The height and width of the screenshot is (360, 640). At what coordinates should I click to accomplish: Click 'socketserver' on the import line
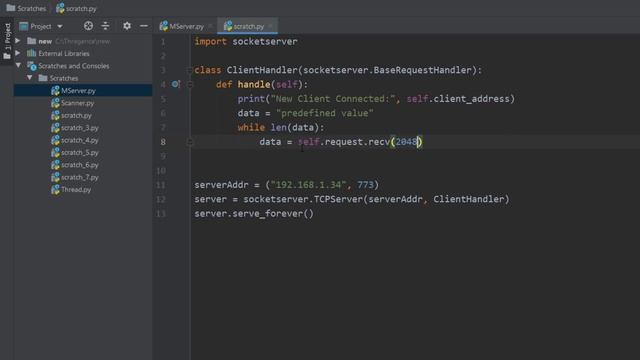coord(265,41)
